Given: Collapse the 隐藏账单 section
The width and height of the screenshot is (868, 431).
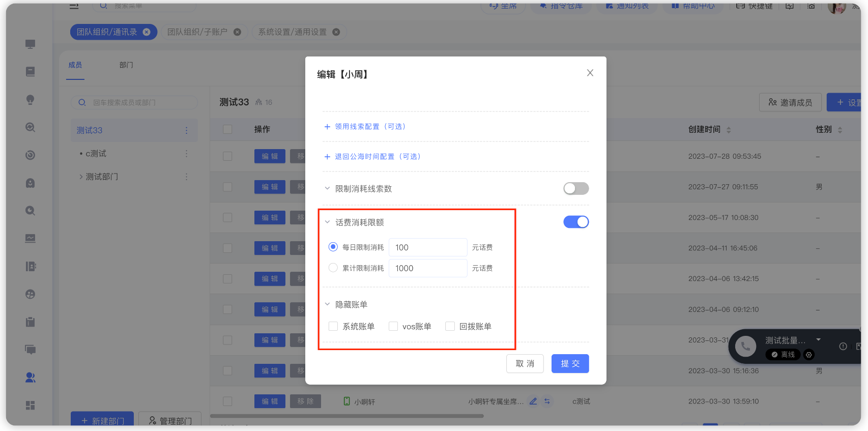Looking at the screenshot, I should [x=327, y=304].
